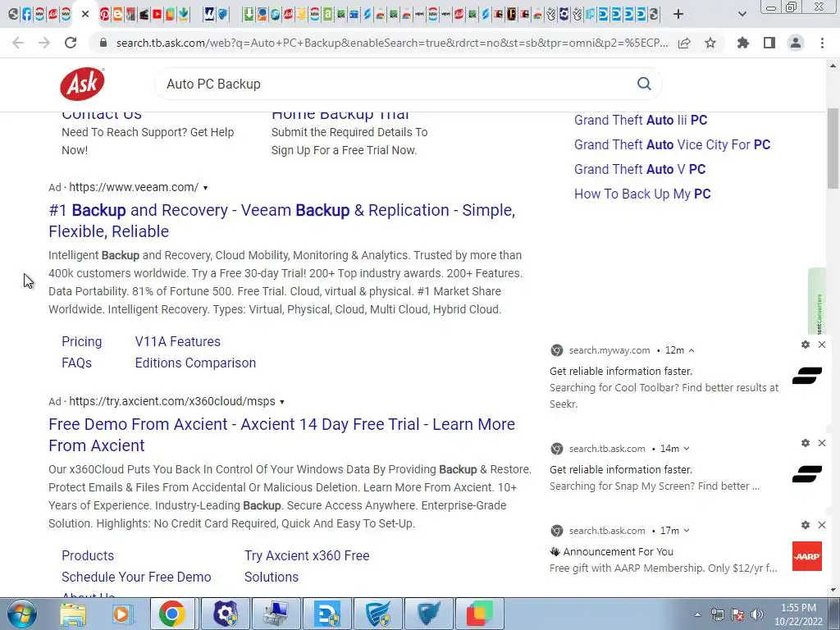
Task: Expand the 17m search.tb.ask.com notification
Action: pos(687,531)
